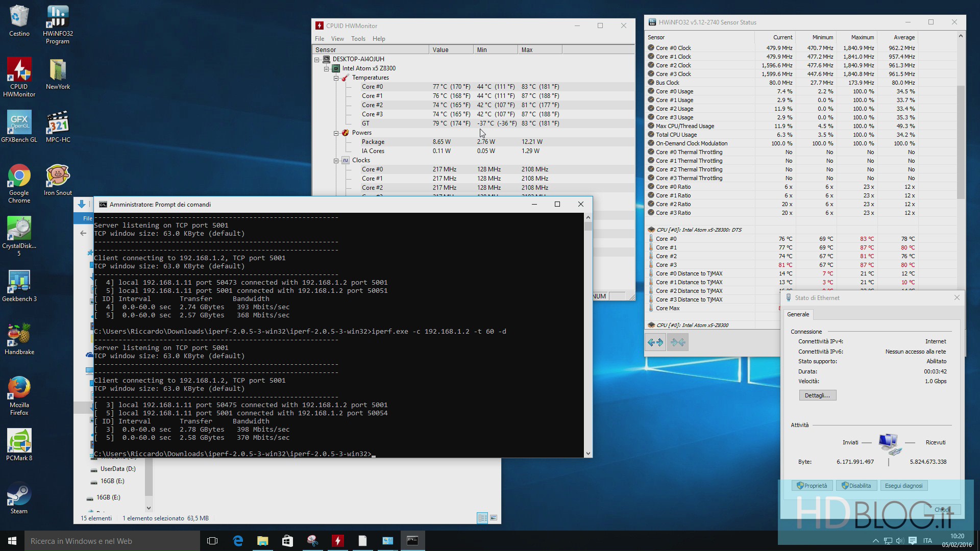Show hidden system tray icons chevron

pos(876,541)
